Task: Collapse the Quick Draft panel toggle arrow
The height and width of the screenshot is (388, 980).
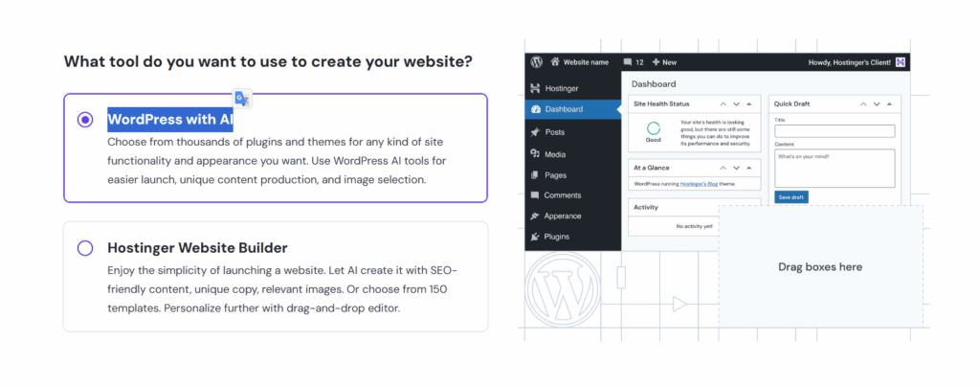Action: (x=890, y=103)
